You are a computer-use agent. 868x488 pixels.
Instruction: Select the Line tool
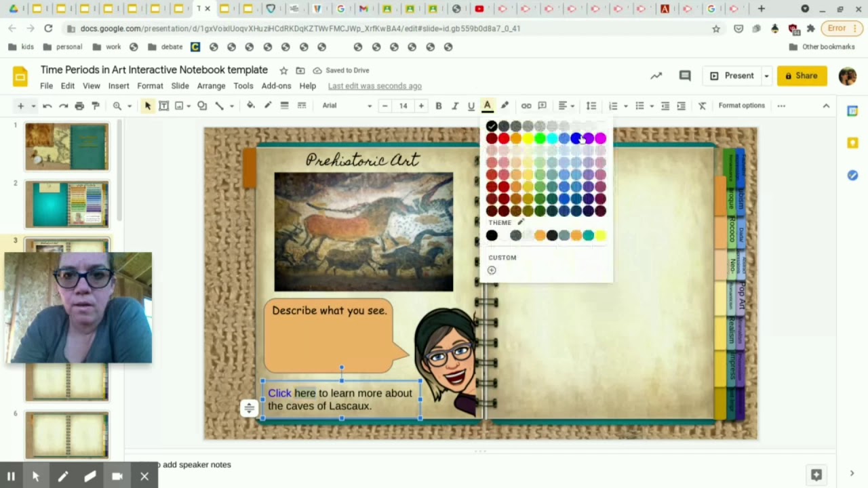219,106
